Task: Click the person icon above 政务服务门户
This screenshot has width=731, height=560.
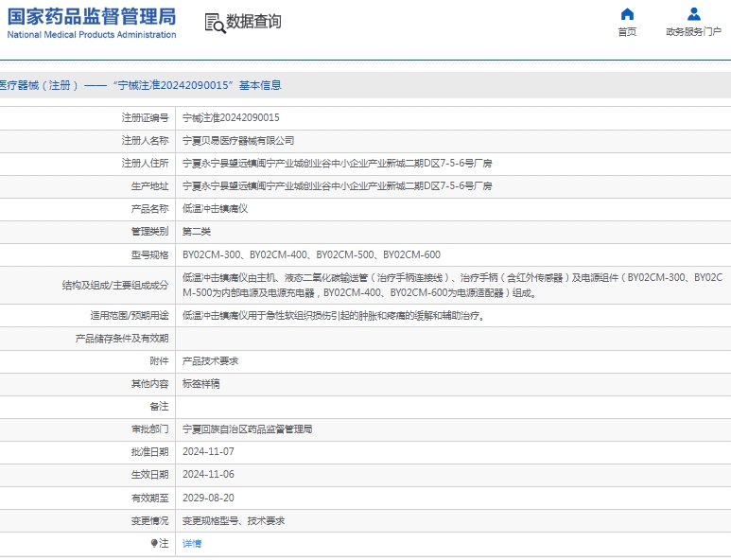Action: [694, 14]
